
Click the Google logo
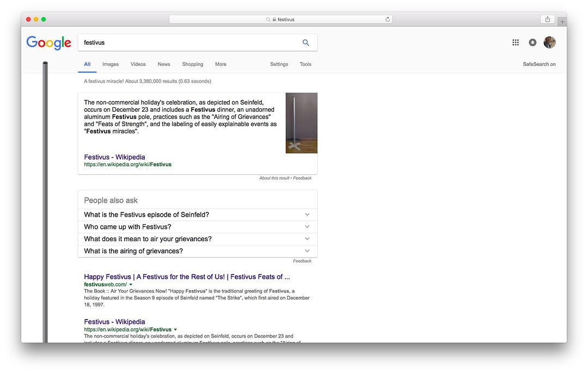click(49, 42)
